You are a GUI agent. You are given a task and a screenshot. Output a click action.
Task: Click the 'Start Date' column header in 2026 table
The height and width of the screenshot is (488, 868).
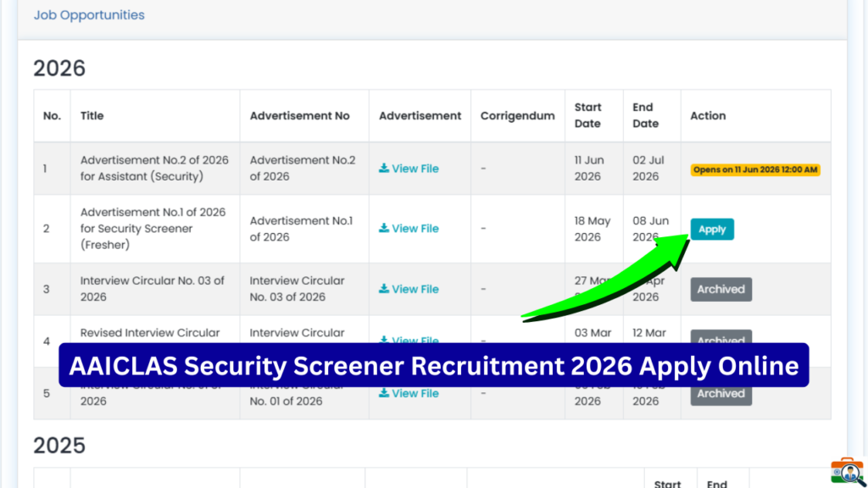click(x=588, y=115)
